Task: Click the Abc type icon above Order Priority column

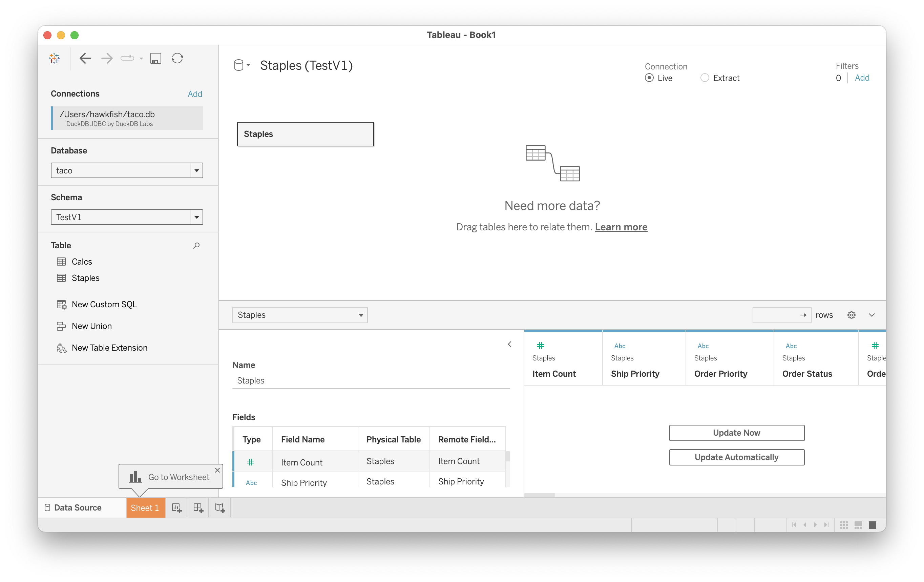Action: tap(703, 346)
